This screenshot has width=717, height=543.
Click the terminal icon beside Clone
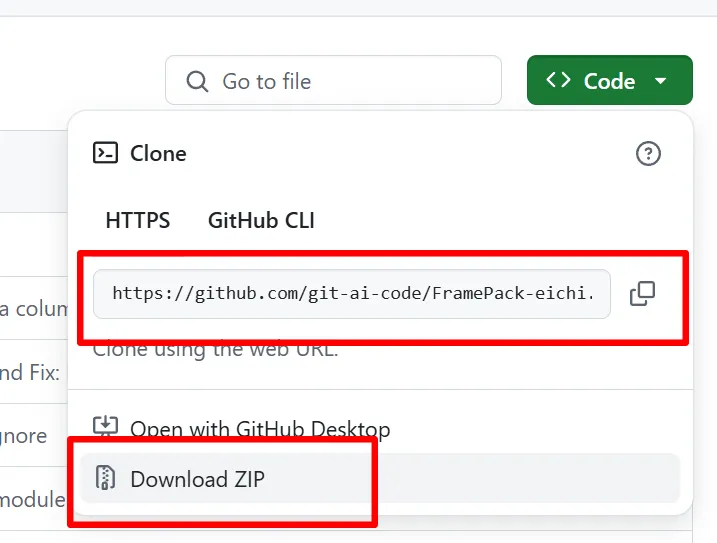click(105, 153)
